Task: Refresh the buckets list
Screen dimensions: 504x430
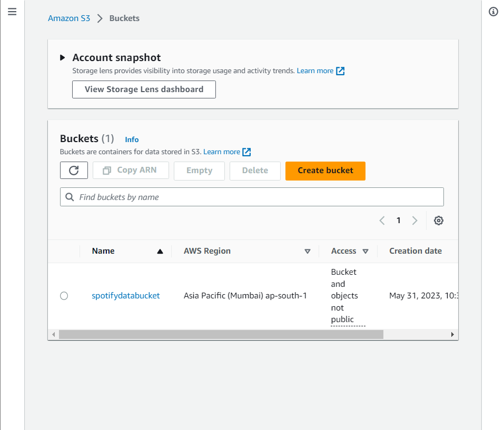Action: pyautogui.click(x=74, y=170)
